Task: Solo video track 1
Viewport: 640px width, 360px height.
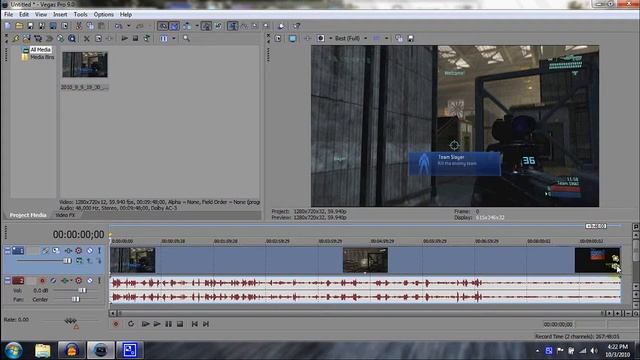Action: [x=99, y=250]
